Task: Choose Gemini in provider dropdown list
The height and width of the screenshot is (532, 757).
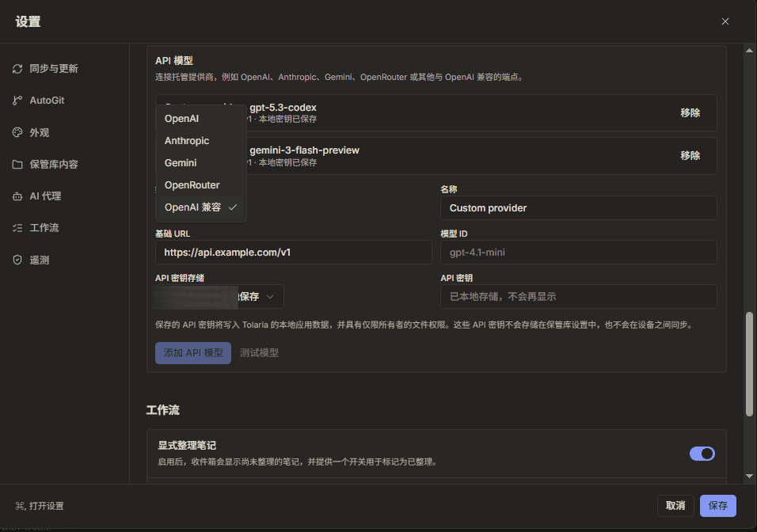Action: tap(201, 163)
